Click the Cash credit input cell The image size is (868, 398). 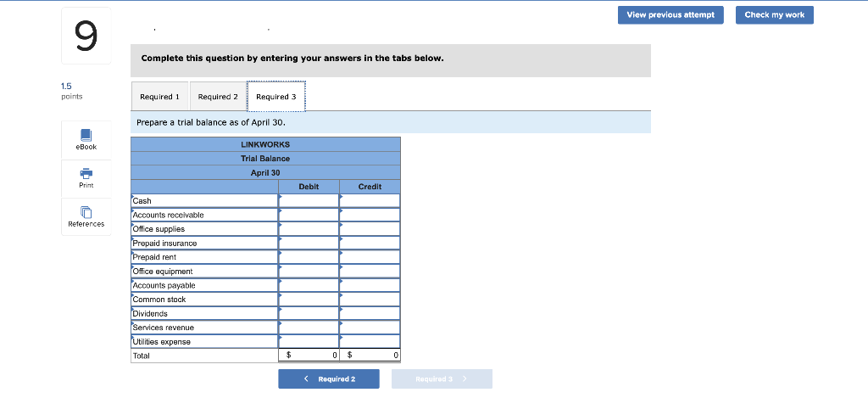pyautogui.click(x=370, y=200)
